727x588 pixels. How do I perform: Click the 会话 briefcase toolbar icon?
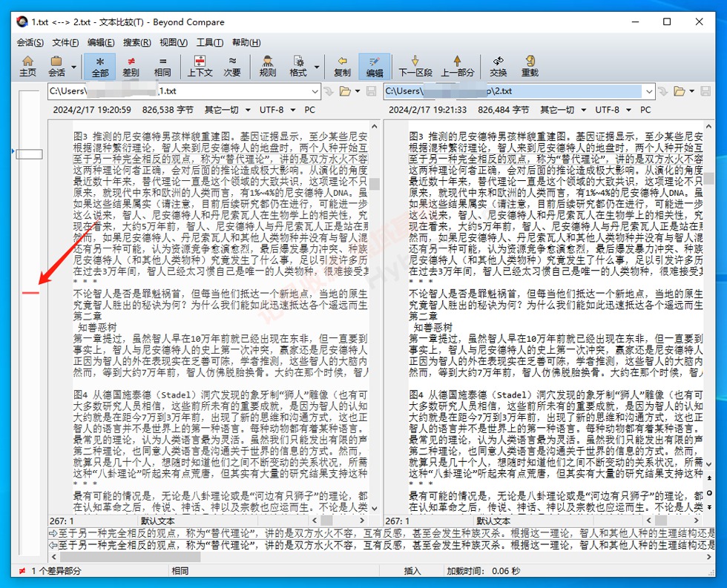point(56,66)
